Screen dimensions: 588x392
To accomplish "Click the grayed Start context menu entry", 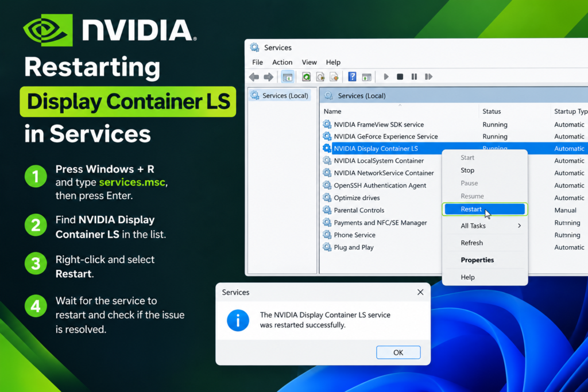I will click(485, 157).
